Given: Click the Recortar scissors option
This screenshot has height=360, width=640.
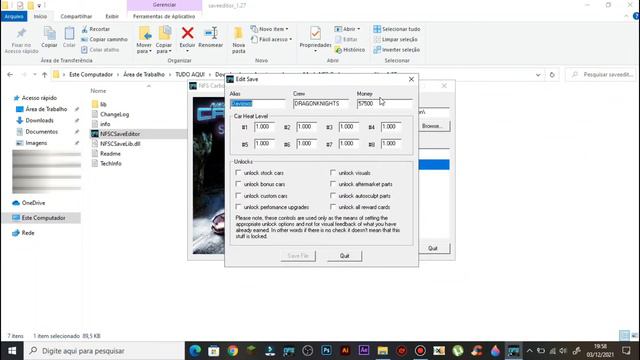Looking at the screenshot, I should point(95,29).
